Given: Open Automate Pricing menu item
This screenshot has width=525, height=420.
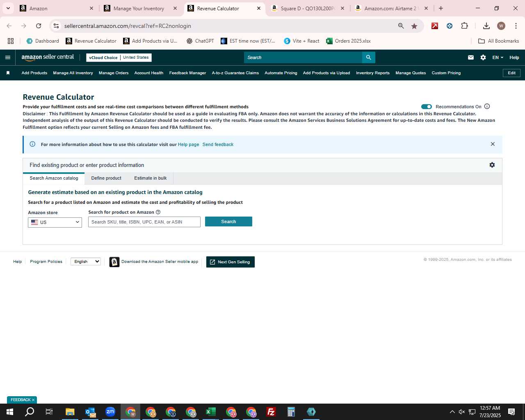Looking at the screenshot, I should click(x=281, y=73).
